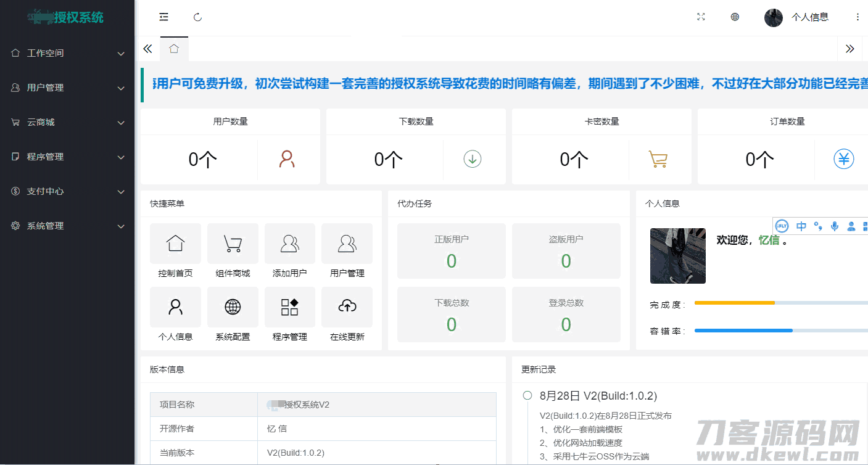
Task: Expand the 用户管理 sidebar menu
Action: [x=67, y=88]
